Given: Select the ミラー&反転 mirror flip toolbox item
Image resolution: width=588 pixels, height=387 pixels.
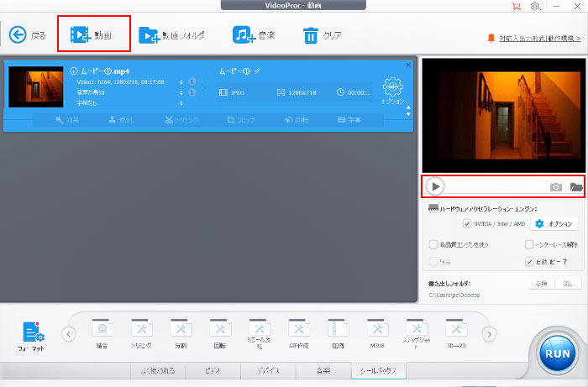Looking at the screenshot, I should 260,334.
